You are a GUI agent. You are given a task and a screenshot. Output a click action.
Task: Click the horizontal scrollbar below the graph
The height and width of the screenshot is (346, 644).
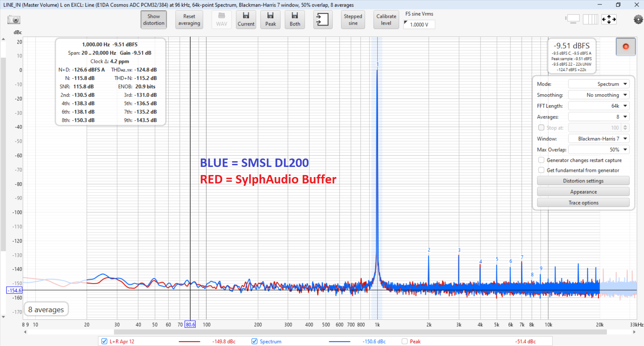pos(360,332)
